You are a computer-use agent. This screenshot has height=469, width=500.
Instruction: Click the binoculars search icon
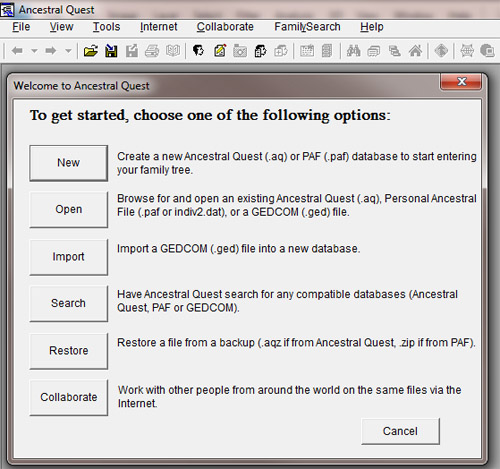click(353, 51)
